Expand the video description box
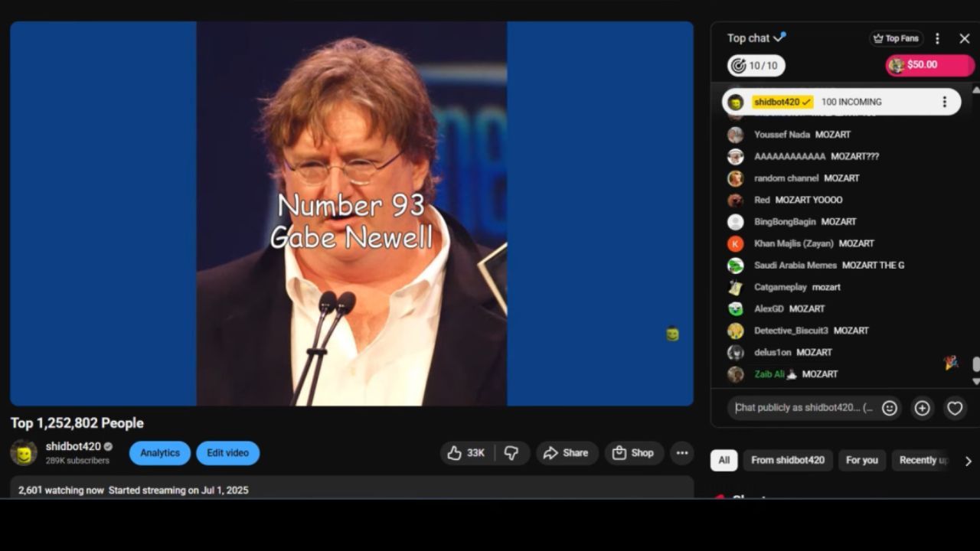 [x=352, y=488]
